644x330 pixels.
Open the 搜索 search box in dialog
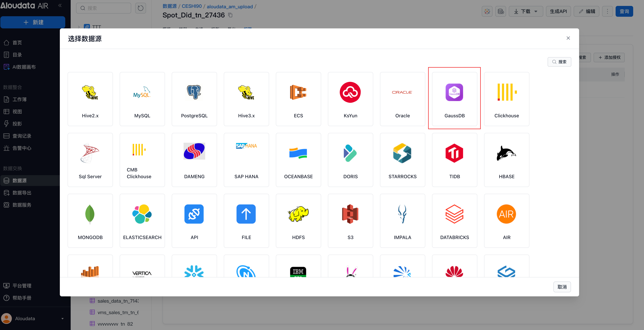[x=559, y=62]
